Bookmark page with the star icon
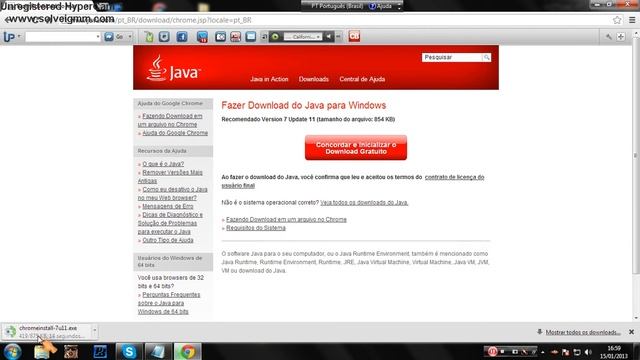640x360 pixels. tap(617, 20)
